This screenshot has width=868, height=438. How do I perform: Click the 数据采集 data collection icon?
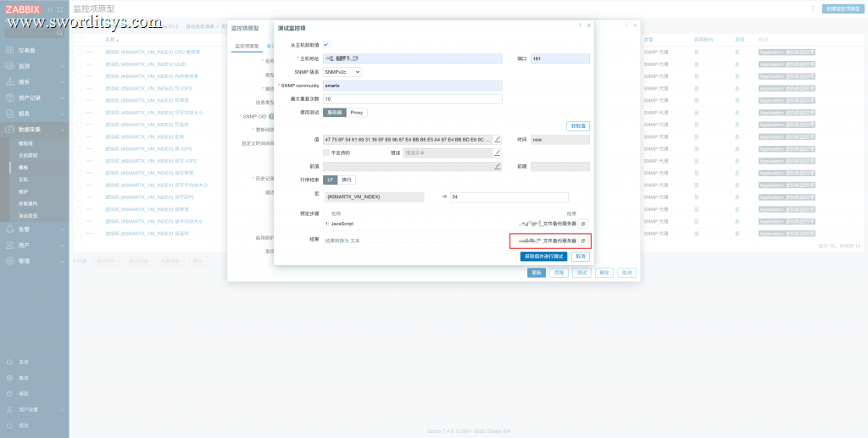coord(10,130)
